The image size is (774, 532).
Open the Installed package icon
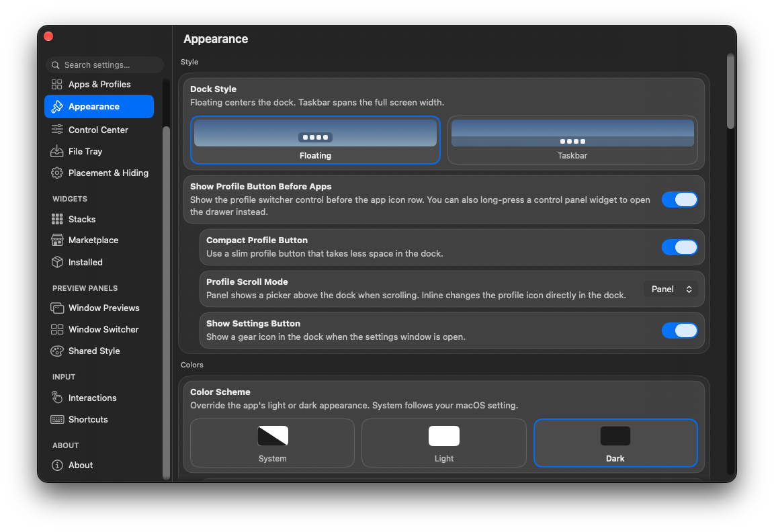56,262
